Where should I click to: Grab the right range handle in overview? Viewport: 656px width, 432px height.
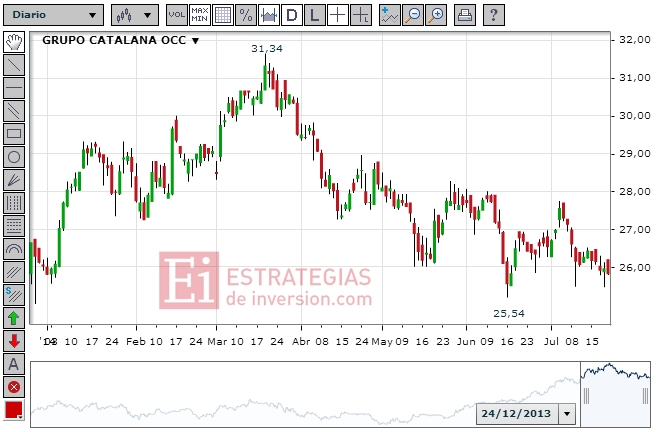(x=646, y=396)
